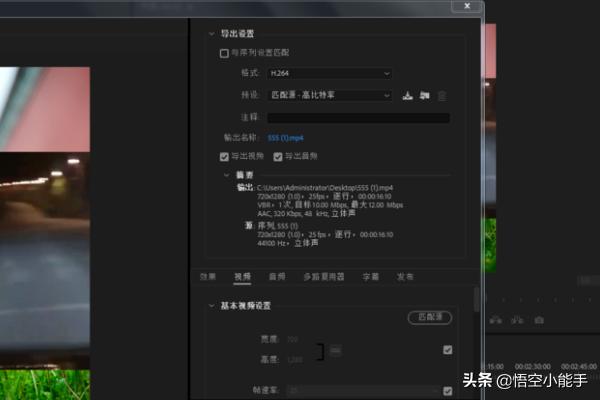Collapse the 基本视频设置 section

tap(210, 305)
